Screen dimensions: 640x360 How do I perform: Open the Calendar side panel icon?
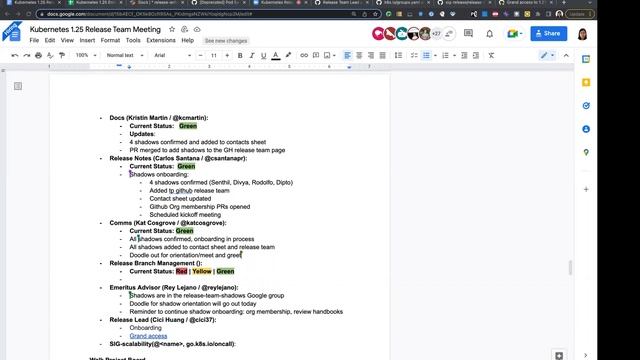pyautogui.click(x=586, y=59)
